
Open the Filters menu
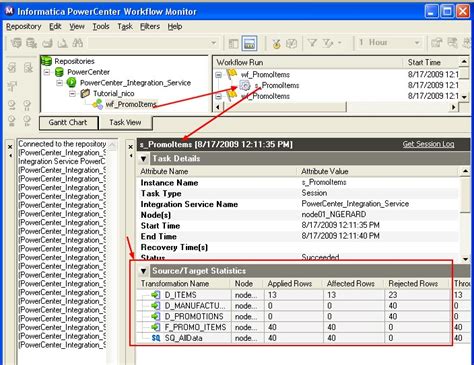(150, 26)
